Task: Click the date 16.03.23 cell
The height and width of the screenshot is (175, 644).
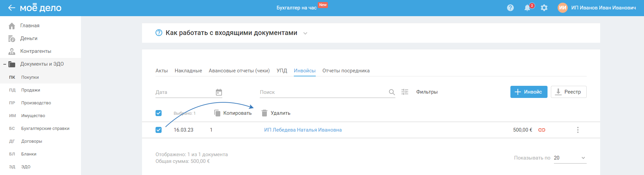Action: click(184, 130)
